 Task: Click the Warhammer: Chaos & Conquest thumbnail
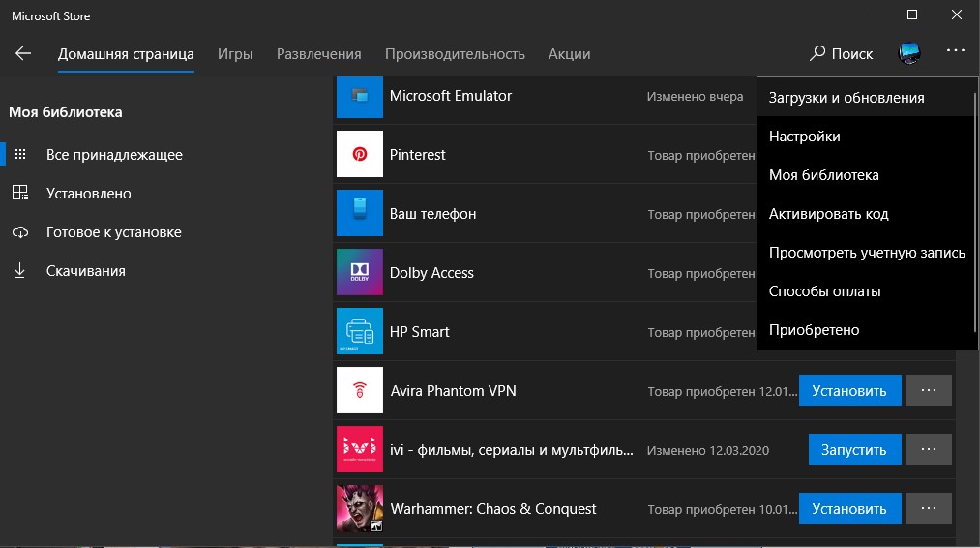point(359,508)
